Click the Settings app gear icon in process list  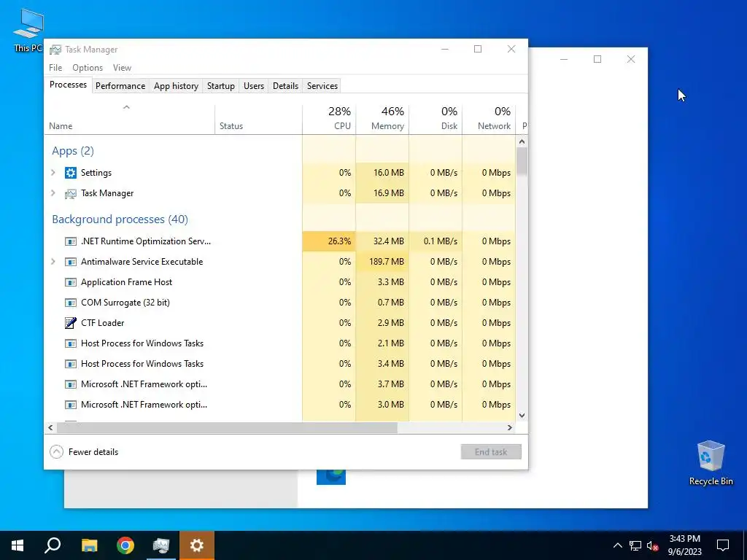click(x=71, y=173)
